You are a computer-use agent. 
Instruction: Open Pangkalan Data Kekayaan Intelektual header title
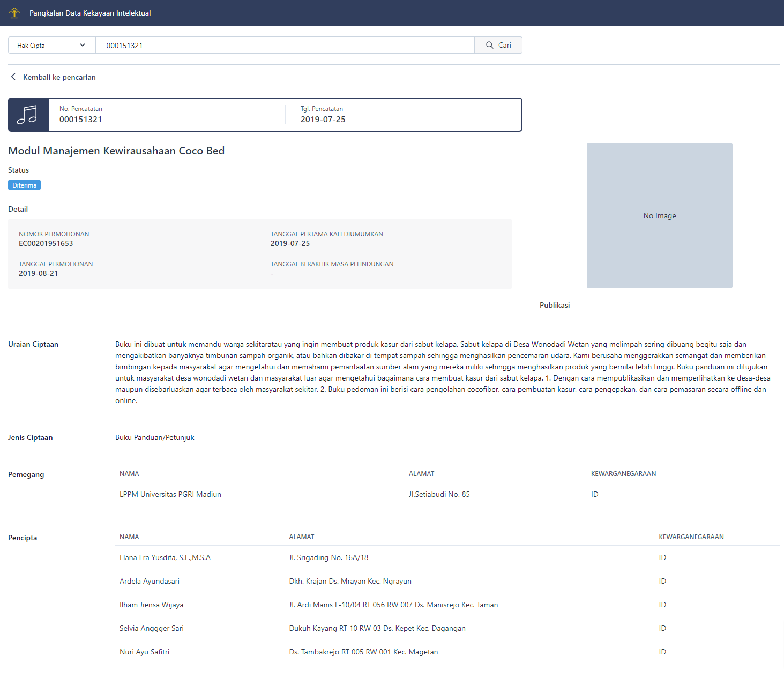90,13
